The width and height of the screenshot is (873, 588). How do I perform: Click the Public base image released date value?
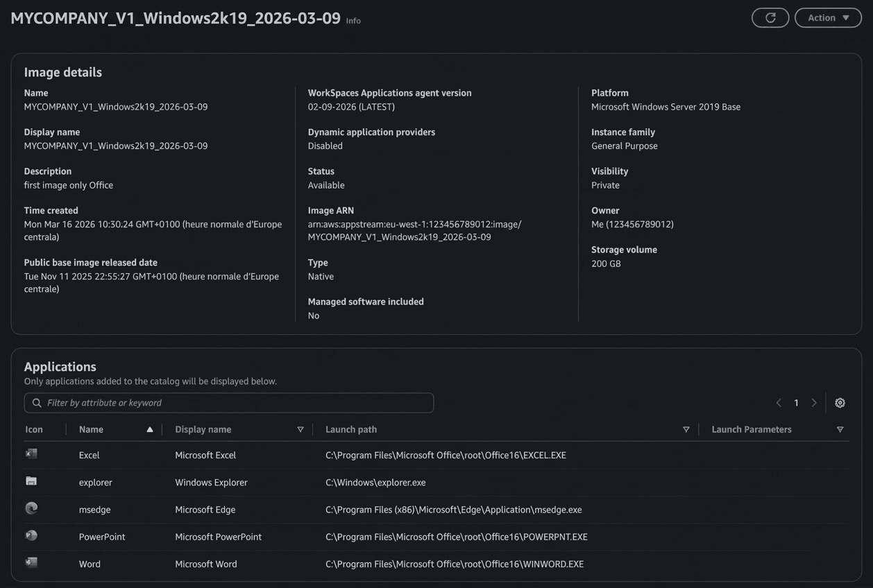click(152, 283)
